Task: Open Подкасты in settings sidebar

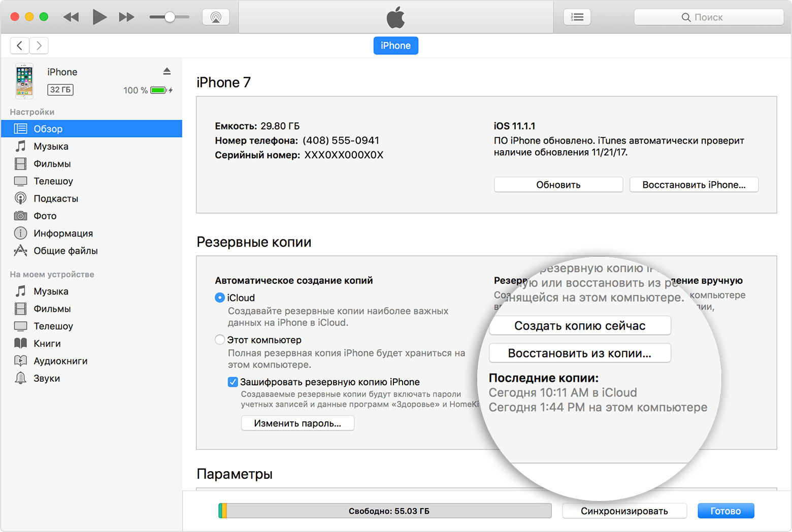Action: [x=55, y=198]
